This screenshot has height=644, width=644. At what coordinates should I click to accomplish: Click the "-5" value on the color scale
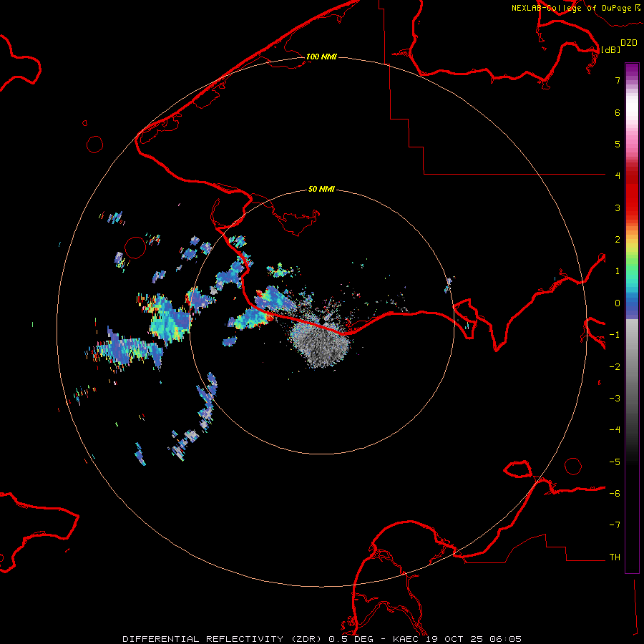[615, 462]
